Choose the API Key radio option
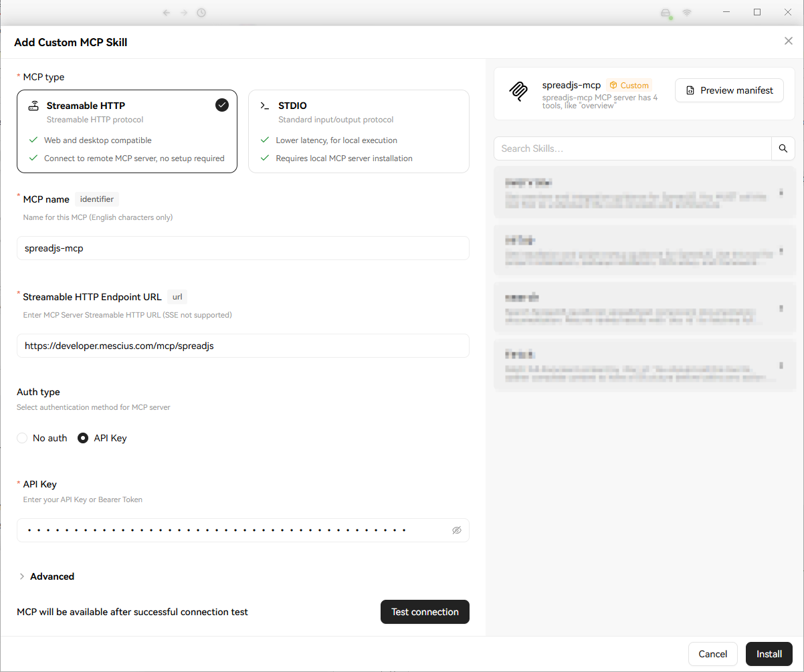 click(x=102, y=438)
